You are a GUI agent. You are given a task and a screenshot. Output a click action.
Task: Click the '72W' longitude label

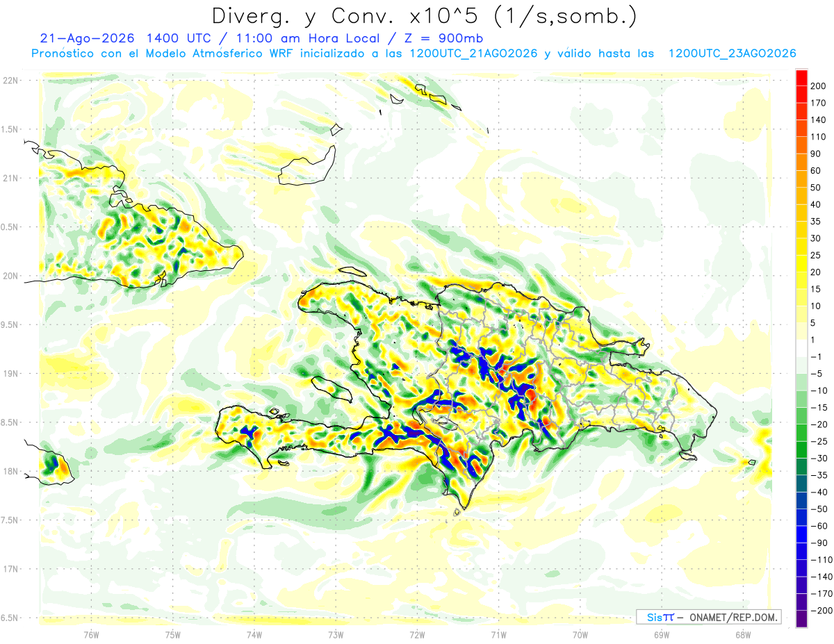[417, 634]
